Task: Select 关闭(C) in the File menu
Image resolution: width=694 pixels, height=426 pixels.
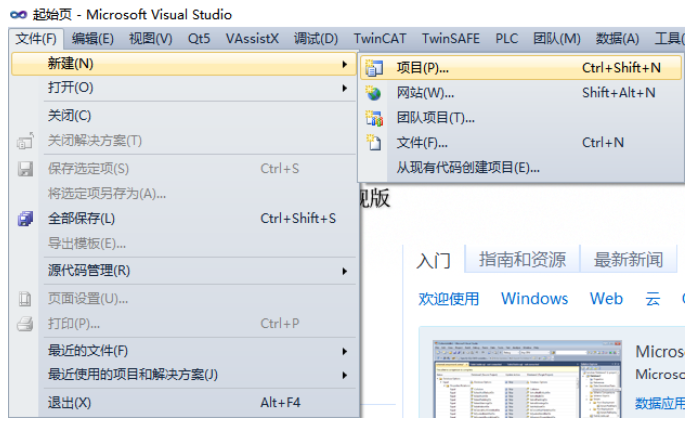Action: pyautogui.click(x=184, y=116)
